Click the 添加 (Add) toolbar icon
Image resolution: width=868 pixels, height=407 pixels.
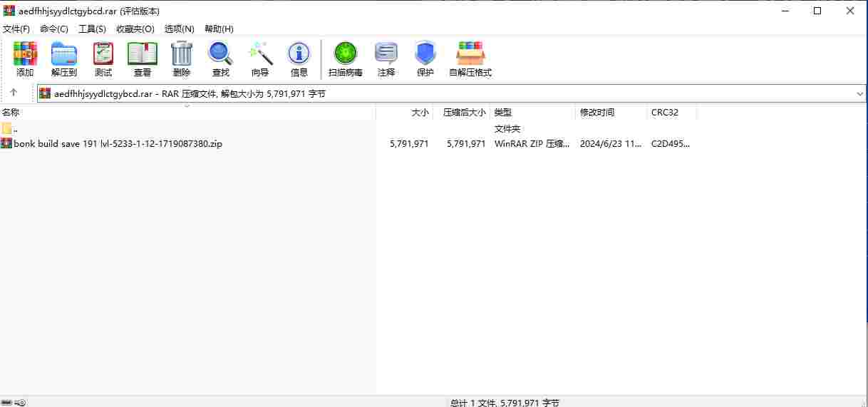coord(25,53)
